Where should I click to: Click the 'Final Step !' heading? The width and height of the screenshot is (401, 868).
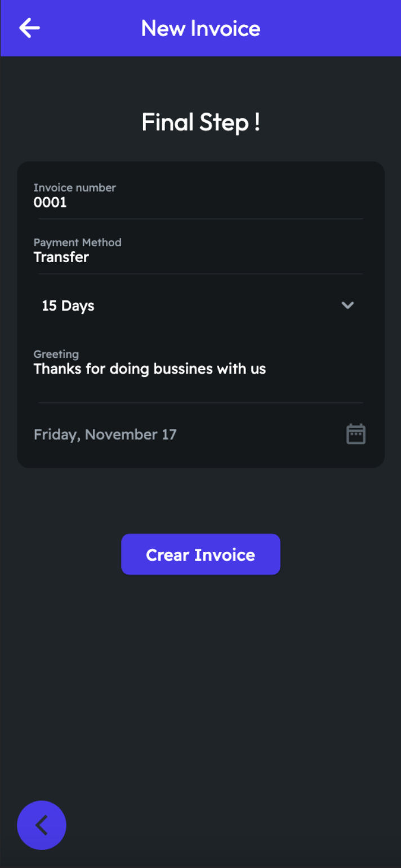[200, 122]
